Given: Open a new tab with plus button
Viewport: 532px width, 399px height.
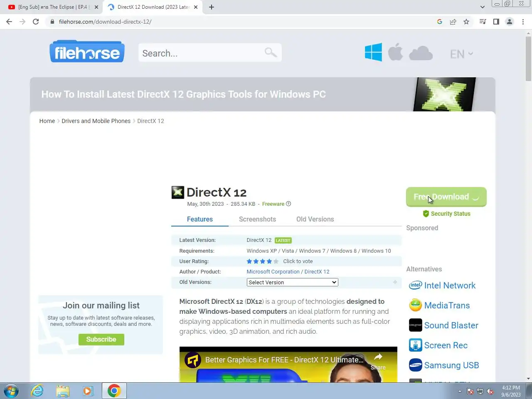Looking at the screenshot, I should pyautogui.click(x=211, y=7).
